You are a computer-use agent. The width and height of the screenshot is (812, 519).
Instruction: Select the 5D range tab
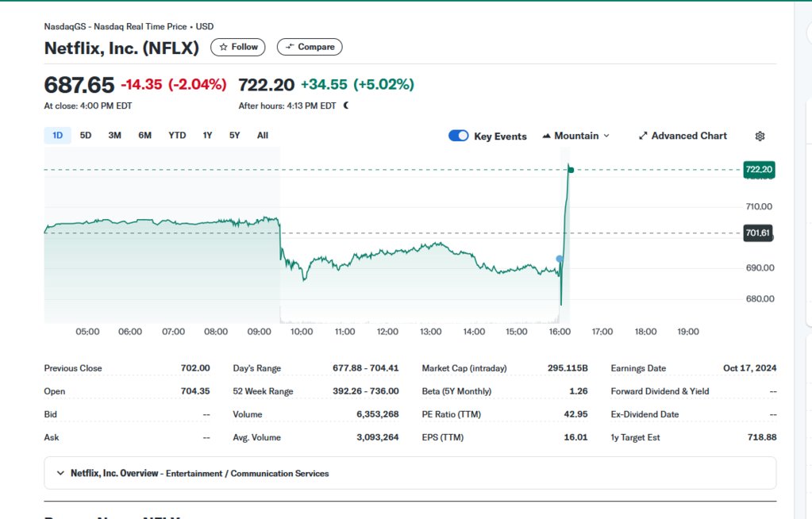click(86, 136)
